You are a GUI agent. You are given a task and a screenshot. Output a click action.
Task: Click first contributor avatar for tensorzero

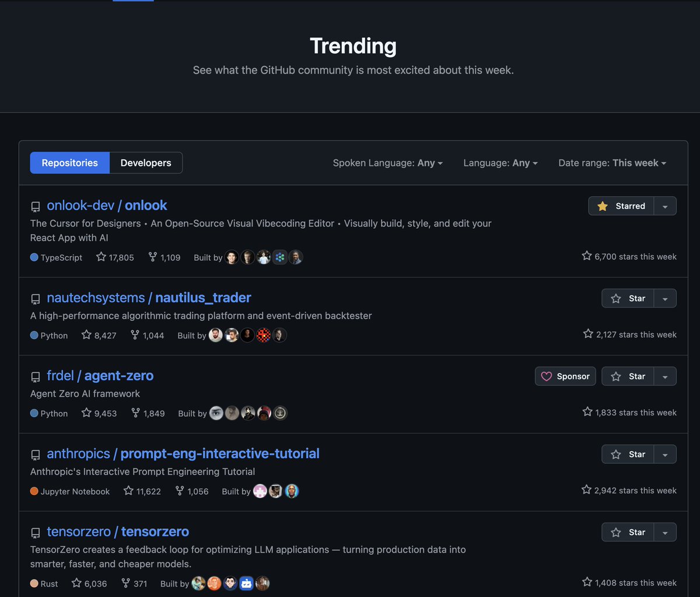(198, 584)
